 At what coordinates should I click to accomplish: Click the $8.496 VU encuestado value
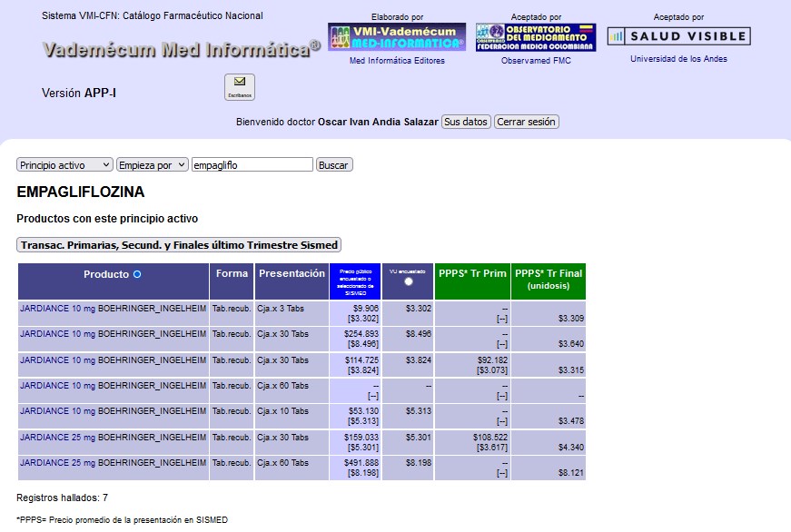tap(419, 334)
